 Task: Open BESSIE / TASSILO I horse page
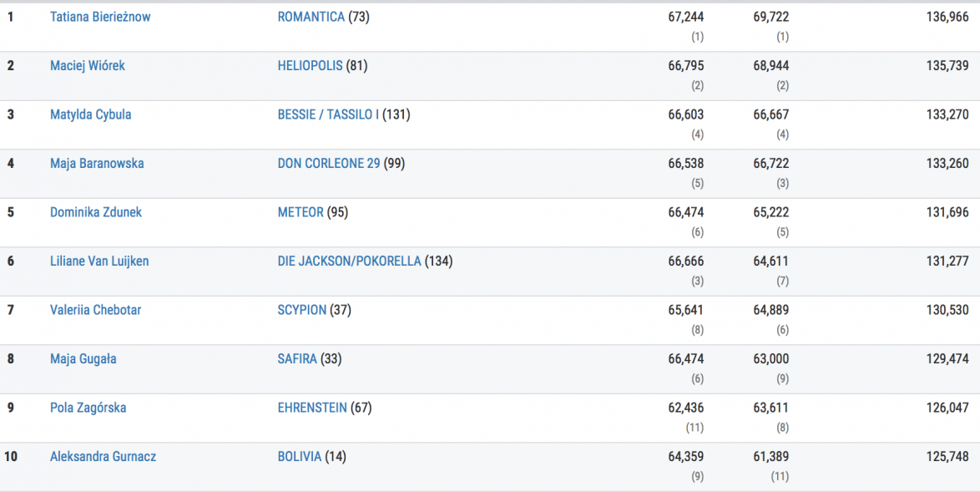[328, 114]
